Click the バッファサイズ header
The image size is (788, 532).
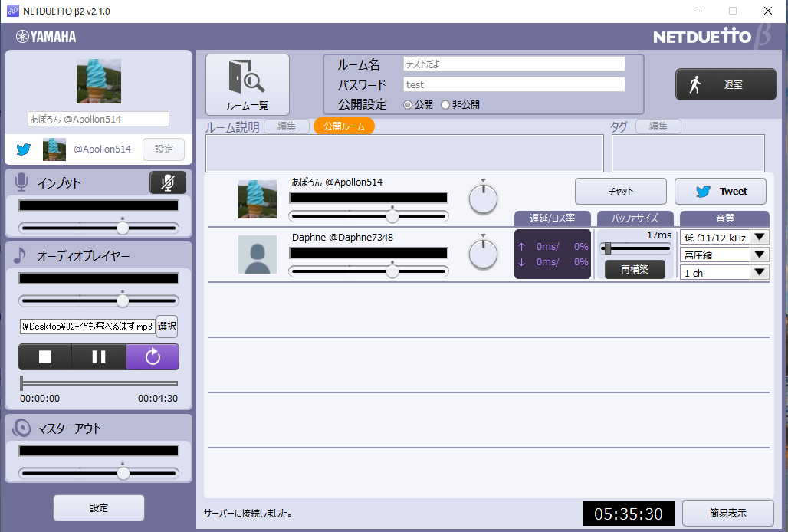635,218
